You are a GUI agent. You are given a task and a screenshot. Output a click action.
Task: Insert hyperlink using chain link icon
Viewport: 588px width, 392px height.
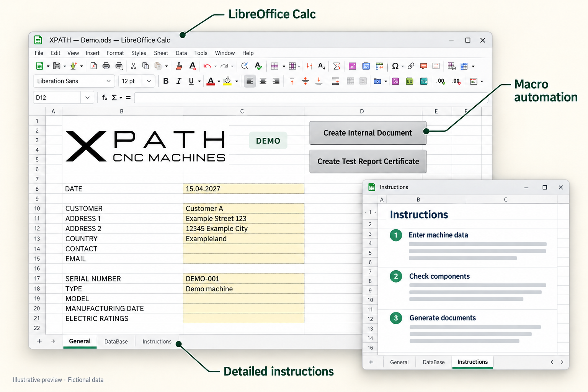coord(411,66)
